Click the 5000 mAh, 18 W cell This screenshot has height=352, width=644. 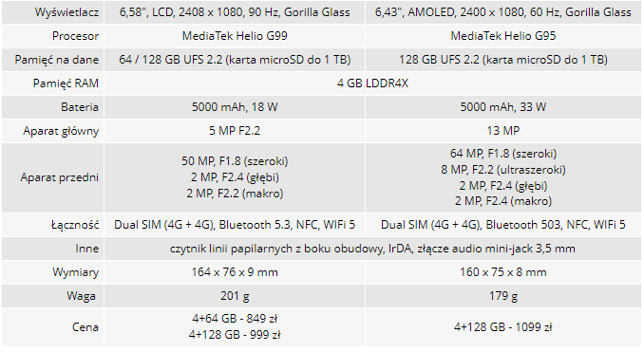(x=235, y=107)
